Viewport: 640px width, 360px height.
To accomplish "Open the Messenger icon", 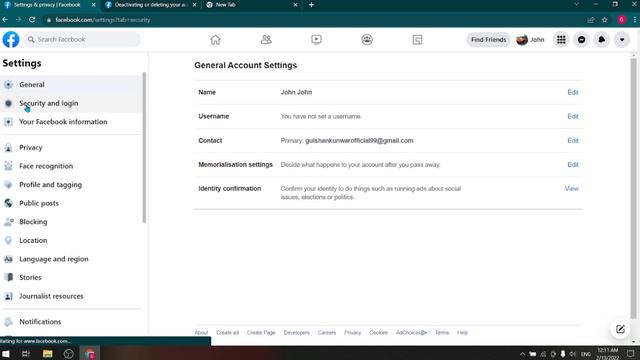I will point(582,40).
